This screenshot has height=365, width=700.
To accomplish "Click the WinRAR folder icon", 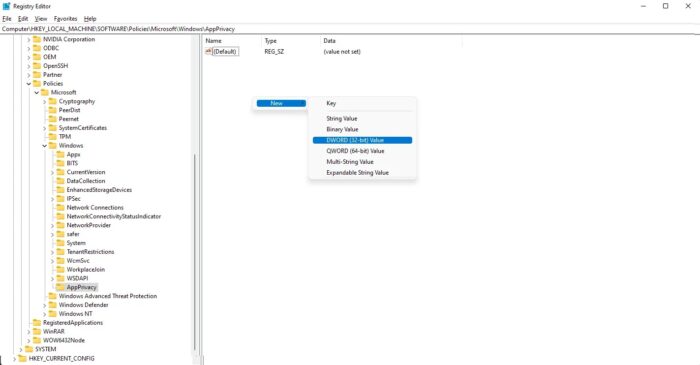I will 37,332.
